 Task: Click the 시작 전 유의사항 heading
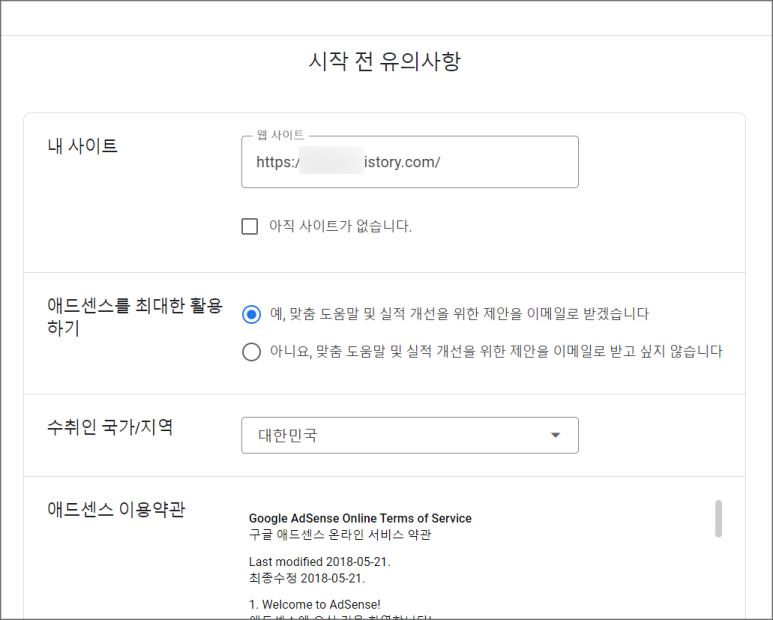click(x=385, y=62)
